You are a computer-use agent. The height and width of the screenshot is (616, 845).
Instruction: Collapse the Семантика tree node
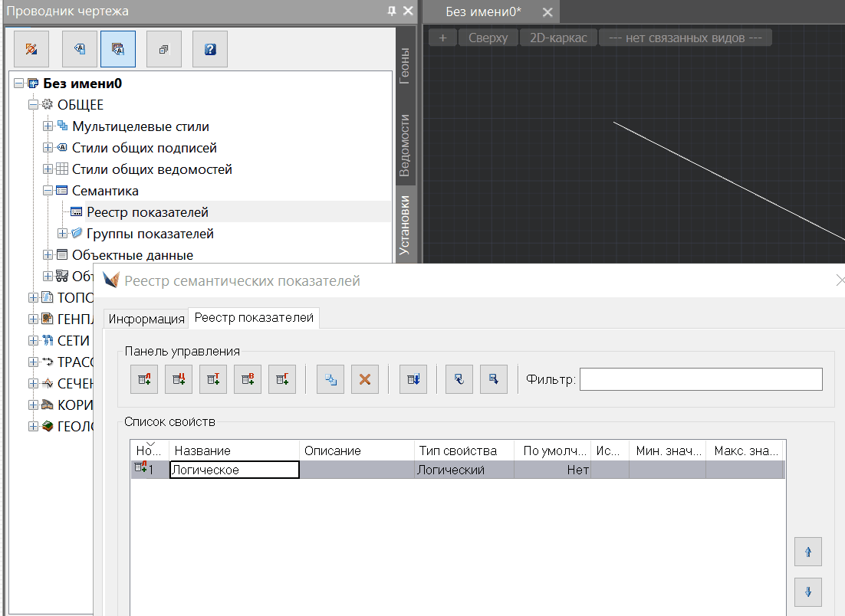pyautogui.click(x=48, y=191)
